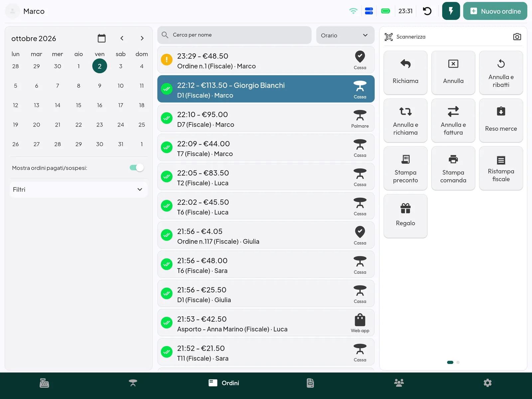The height and width of the screenshot is (399, 532).
Task: Click the Marco user profile
Action: (25, 11)
